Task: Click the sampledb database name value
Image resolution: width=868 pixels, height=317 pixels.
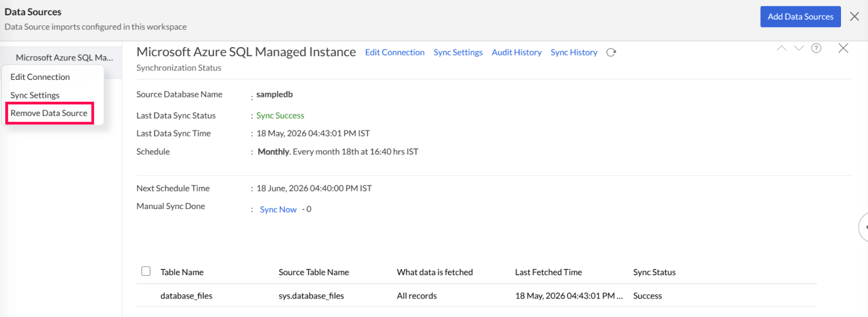Action: (x=275, y=94)
